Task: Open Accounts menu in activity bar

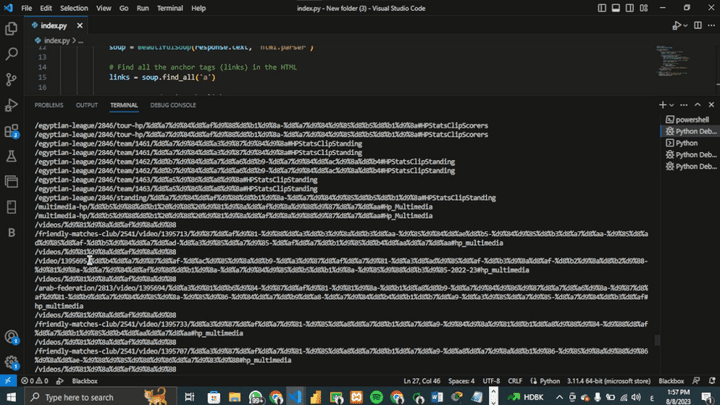Action: tap(11, 337)
